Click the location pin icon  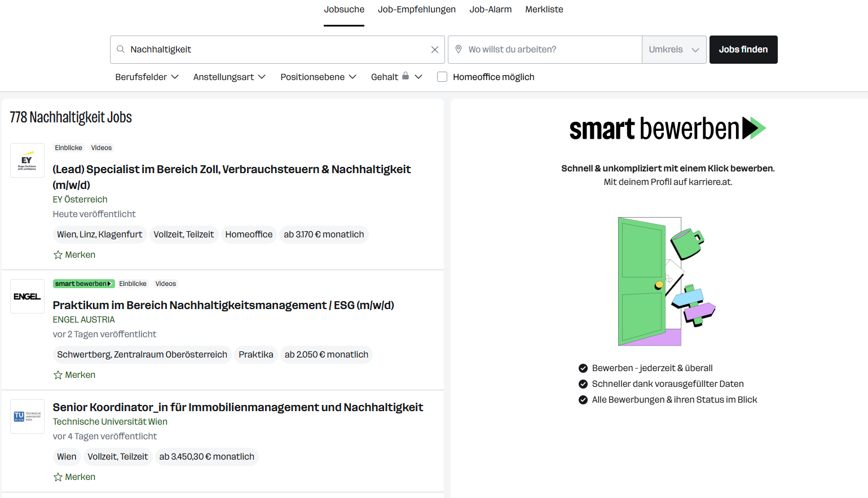[x=458, y=49]
